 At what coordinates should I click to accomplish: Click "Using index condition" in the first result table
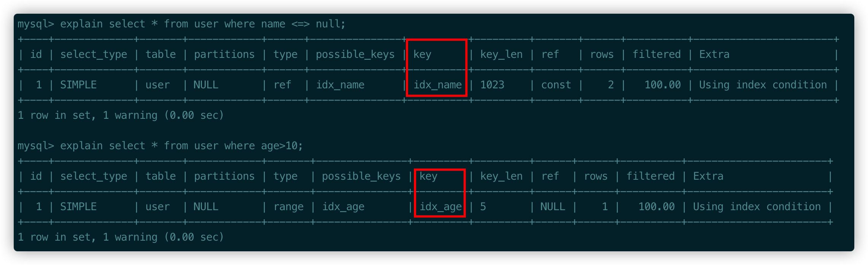[x=763, y=85]
